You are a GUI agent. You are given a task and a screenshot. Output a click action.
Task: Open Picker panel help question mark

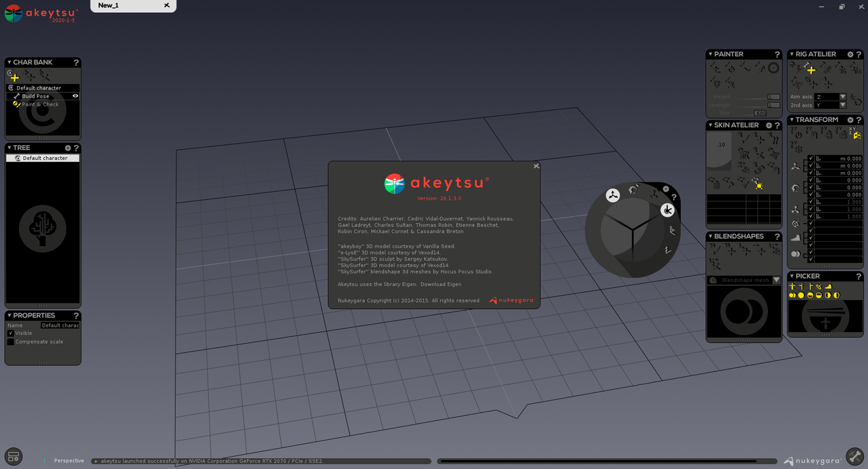pyautogui.click(x=859, y=277)
